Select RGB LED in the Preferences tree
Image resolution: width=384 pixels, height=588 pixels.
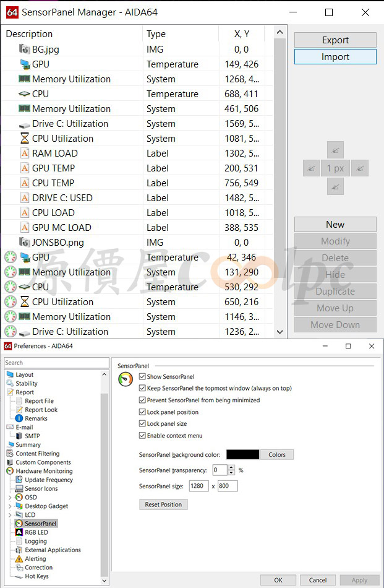(x=36, y=532)
